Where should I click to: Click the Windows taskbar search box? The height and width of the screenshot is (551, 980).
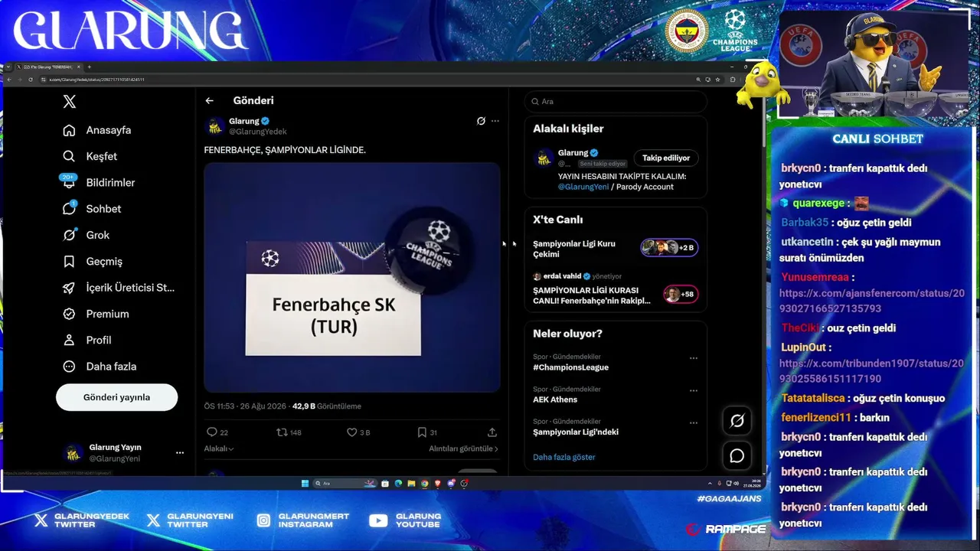click(x=345, y=483)
